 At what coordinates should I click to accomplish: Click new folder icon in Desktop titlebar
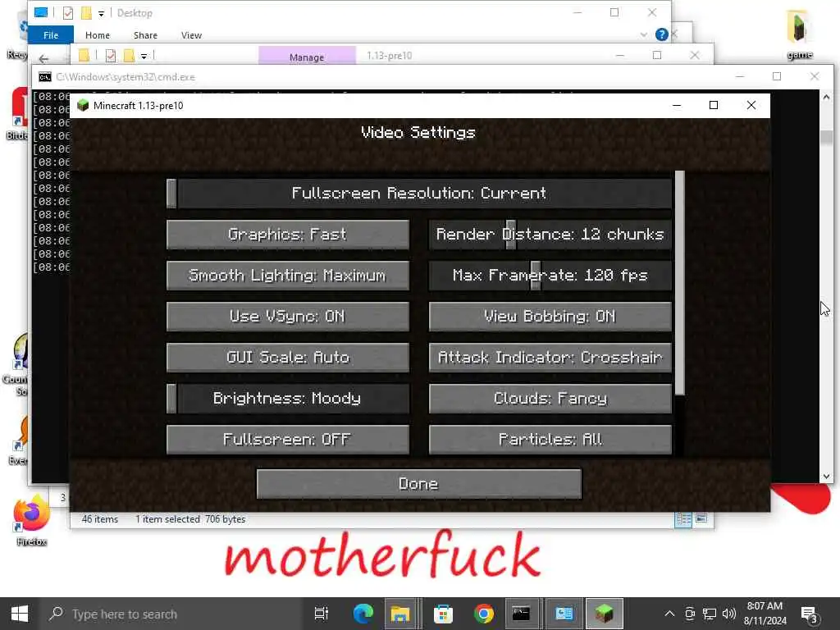click(85, 13)
